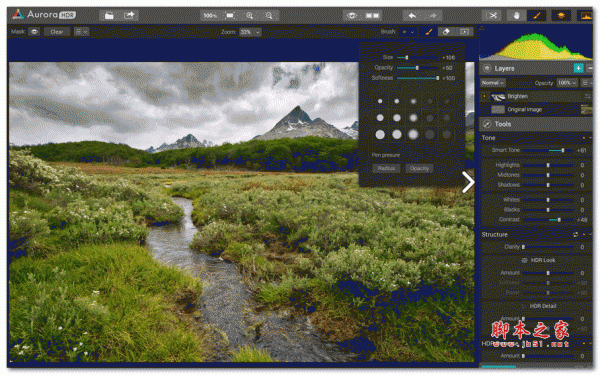The width and height of the screenshot is (600, 375).
Task: Pick the medium hard brush preset
Action: pos(380,118)
